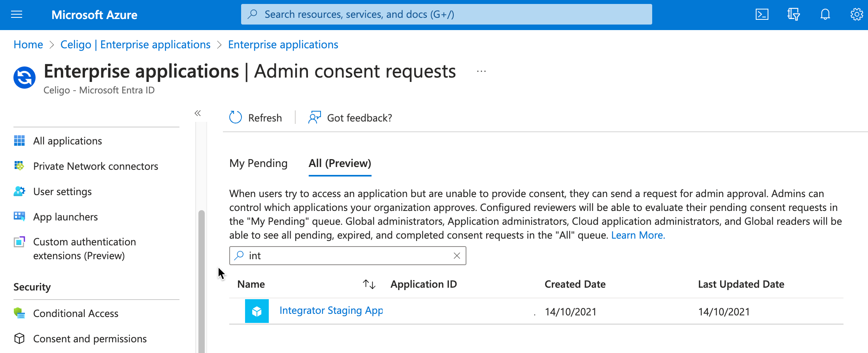Go to Home breadcrumb
The image size is (868, 353).
(x=28, y=44)
